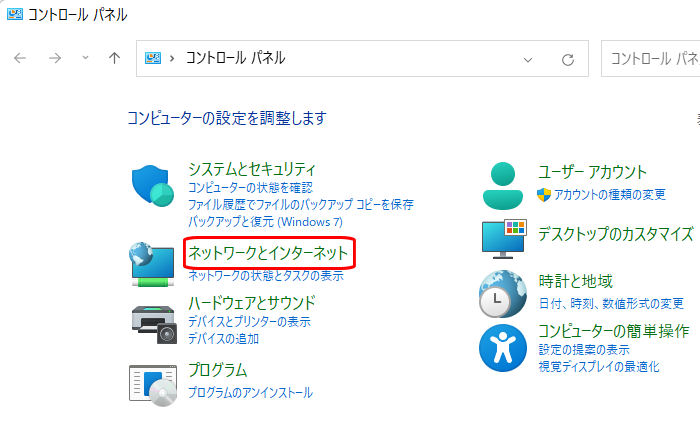Viewport: 700px width, 434px height.
Task: Open the address bar history dropdown
Action: click(529, 59)
